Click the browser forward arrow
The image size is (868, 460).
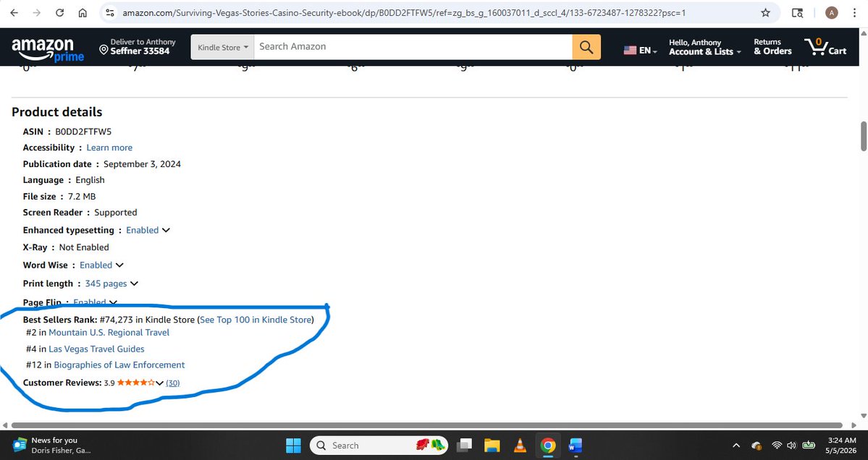(x=36, y=13)
